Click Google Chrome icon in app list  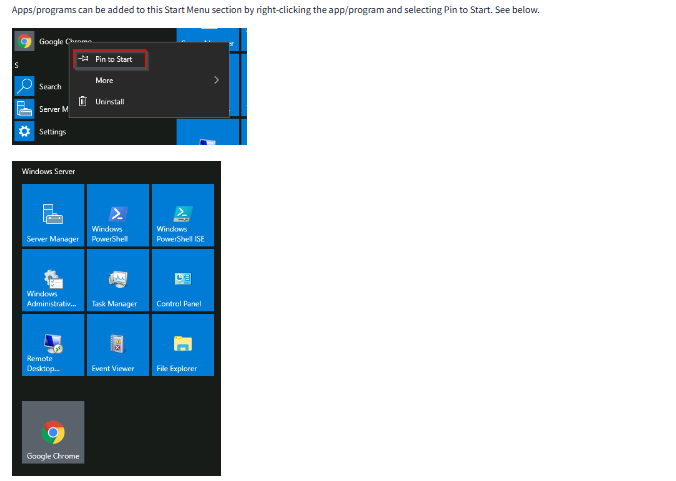(25, 41)
